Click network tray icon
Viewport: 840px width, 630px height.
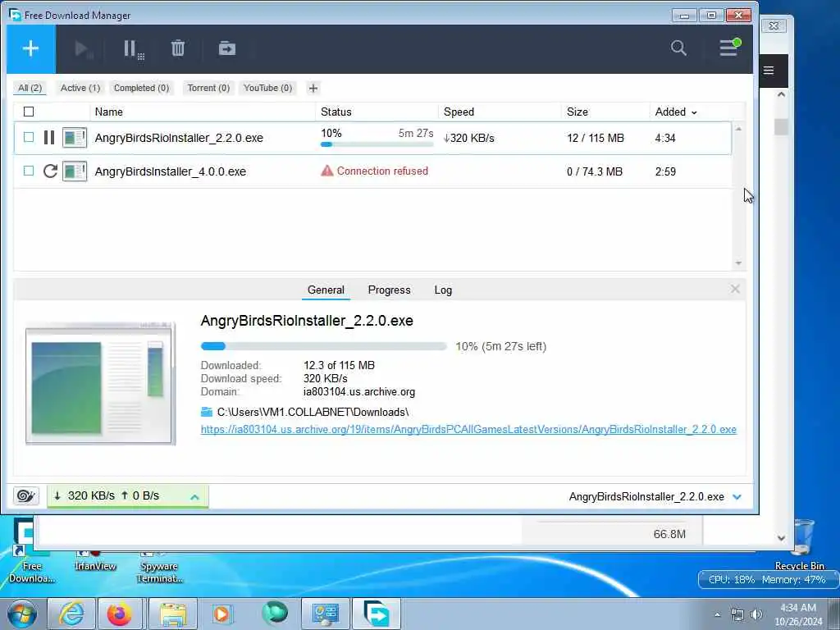click(x=737, y=614)
